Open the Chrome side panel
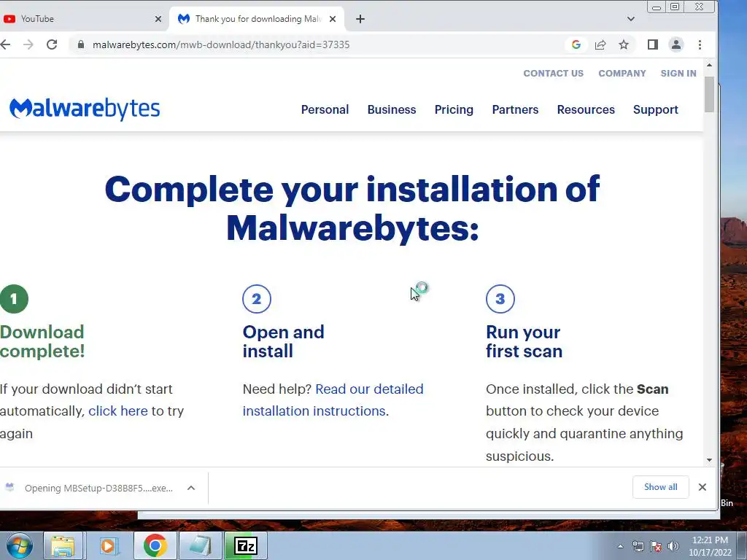This screenshot has height=560, width=747. (653, 44)
